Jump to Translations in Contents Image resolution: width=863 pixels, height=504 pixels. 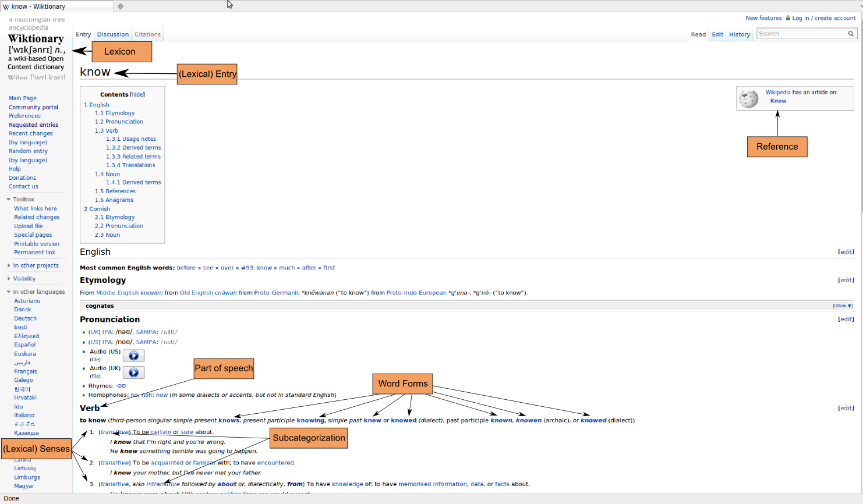(130, 165)
